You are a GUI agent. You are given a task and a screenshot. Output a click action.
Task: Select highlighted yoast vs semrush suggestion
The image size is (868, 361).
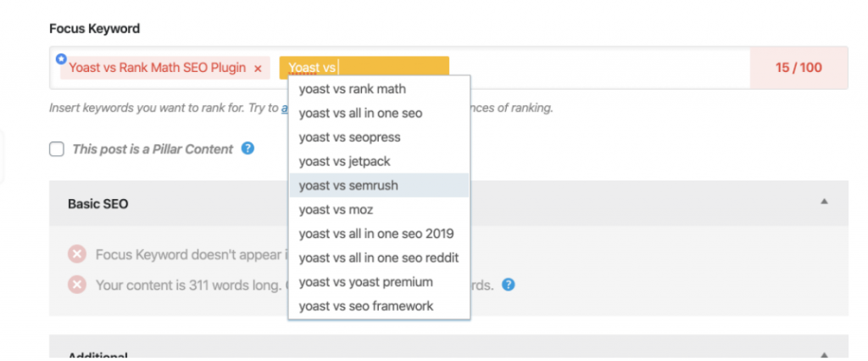tap(348, 185)
